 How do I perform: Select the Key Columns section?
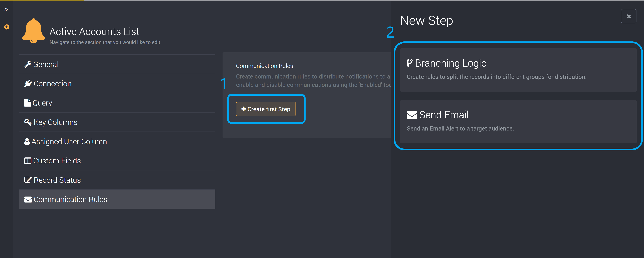117,122
